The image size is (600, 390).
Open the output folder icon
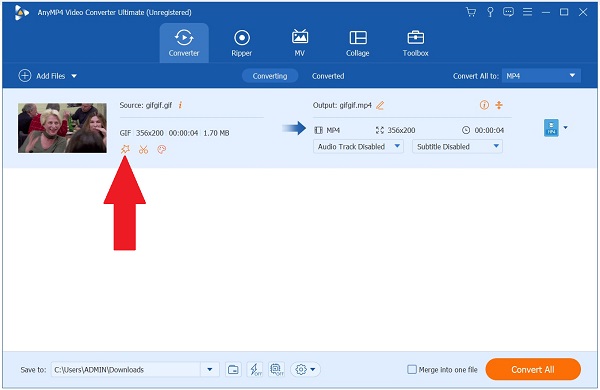click(x=233, y=369)
